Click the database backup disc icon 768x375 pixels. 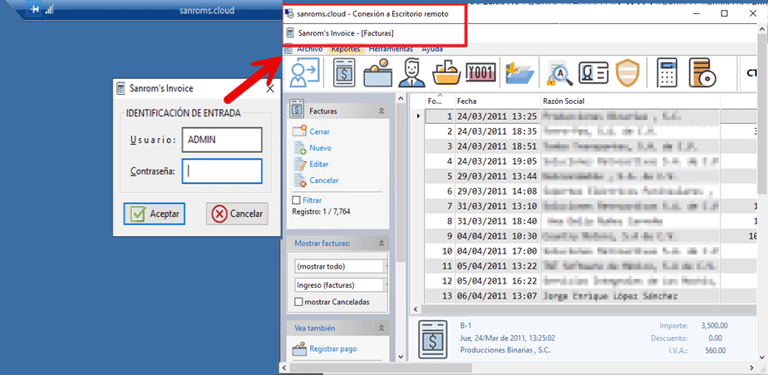click(x=702, y=73)
